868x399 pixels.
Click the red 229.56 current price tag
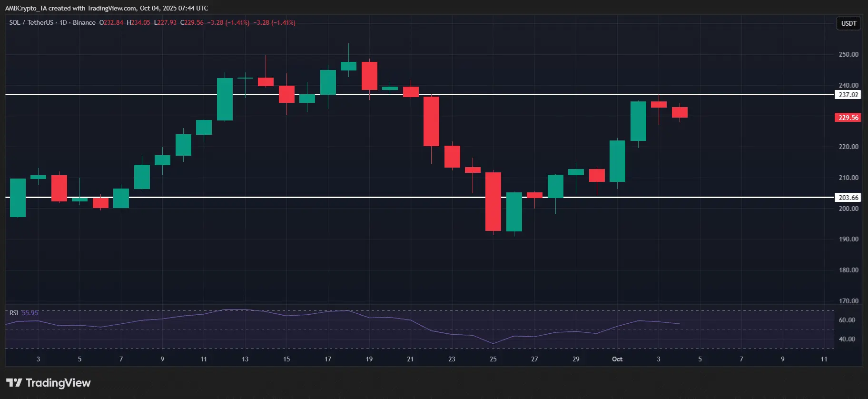pos(848,118)
